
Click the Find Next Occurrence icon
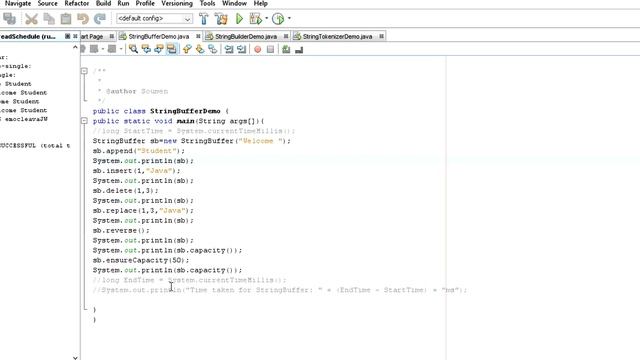click(x=159, y=49)
